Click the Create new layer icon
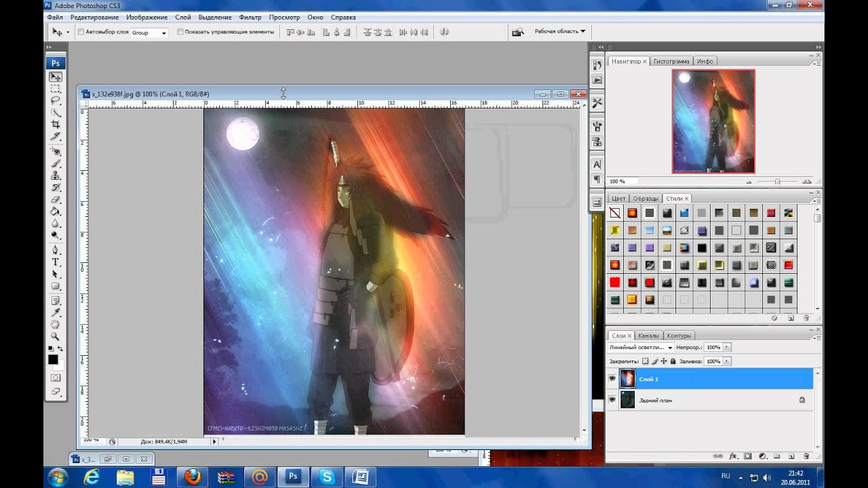Viewport: 868px width, 488px height. 791,456
